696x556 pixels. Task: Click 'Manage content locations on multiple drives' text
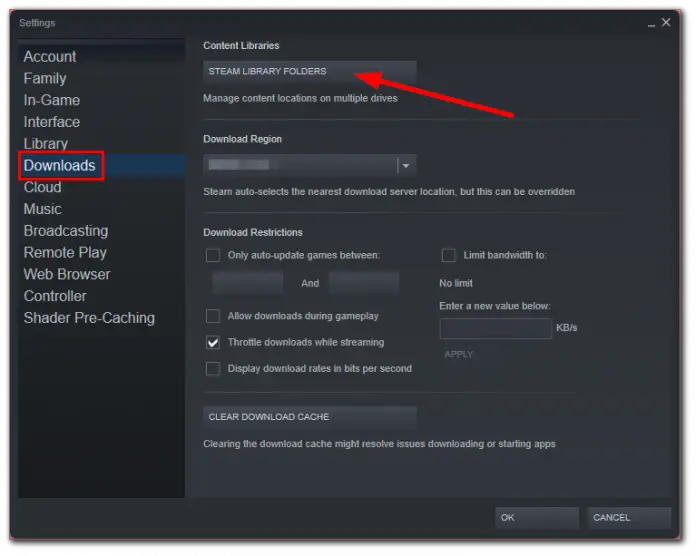[300, 98]
